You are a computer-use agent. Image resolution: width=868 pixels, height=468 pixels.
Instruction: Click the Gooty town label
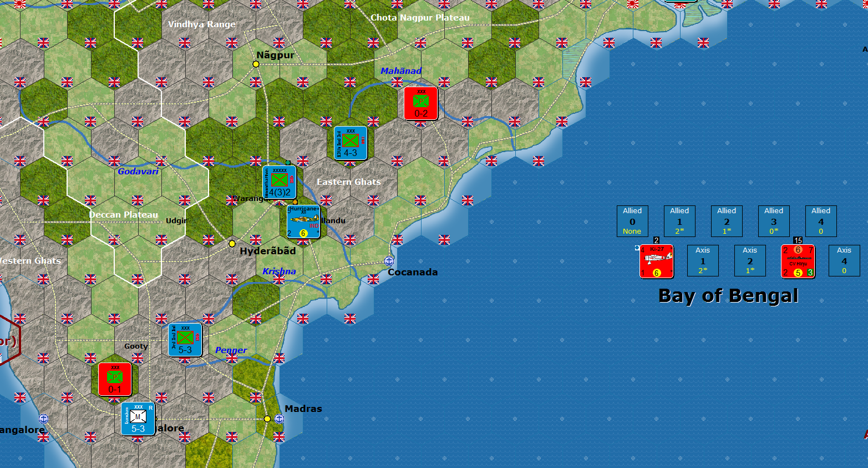pyautogui.click(x=136, y=346)
